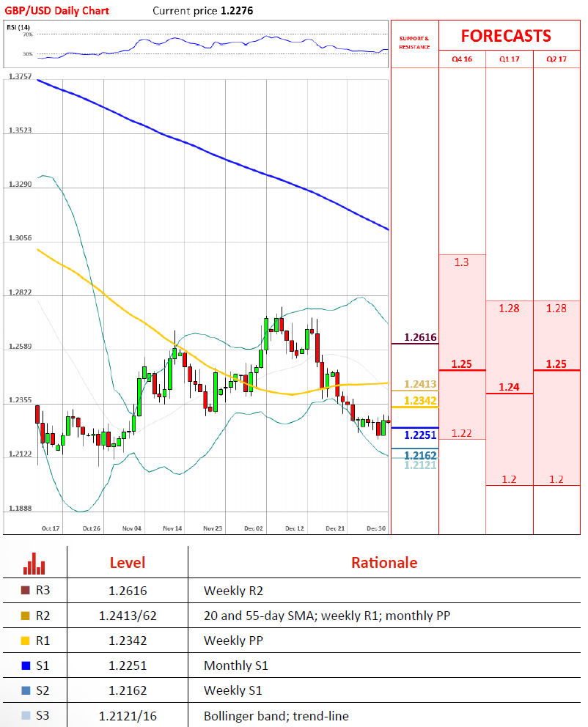Click the 1.28 value in Q1 17 column
The image size is (588, 727).
(509, 309)
